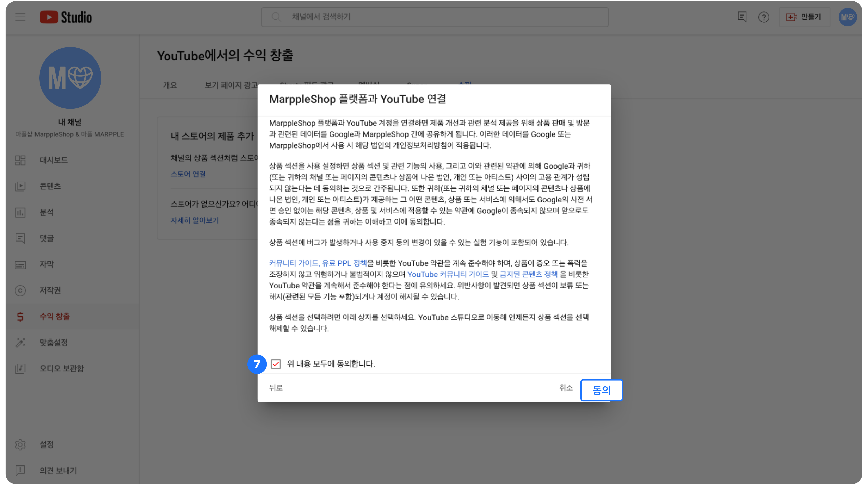868x485 pixels.
Task: Click 취소 to cancel the dialog
Action: point(566,388)
